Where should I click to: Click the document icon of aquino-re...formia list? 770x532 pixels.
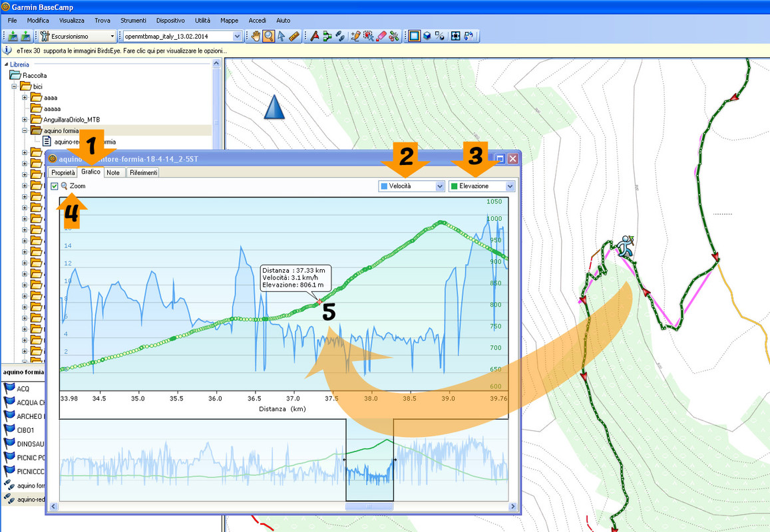tap(47, 142)
